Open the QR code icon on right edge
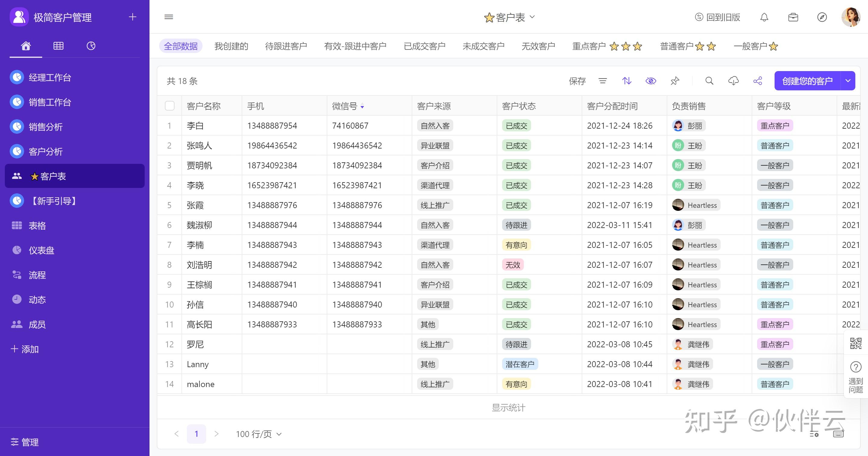The image size is (868, 456). pos(856,344)
